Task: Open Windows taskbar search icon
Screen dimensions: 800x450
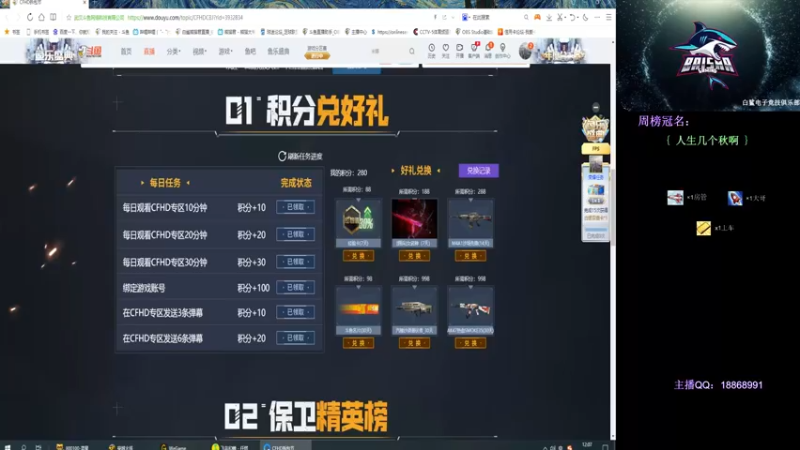Action: point(23,447)
